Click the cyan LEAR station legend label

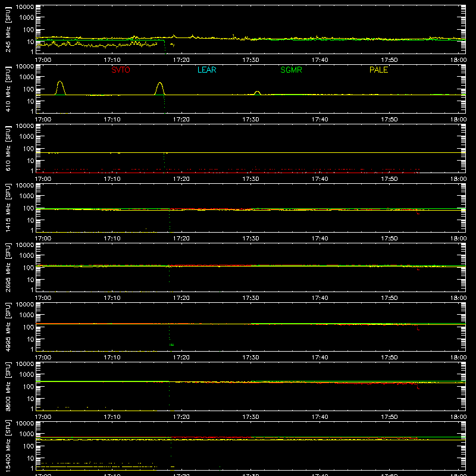point(206,70)
